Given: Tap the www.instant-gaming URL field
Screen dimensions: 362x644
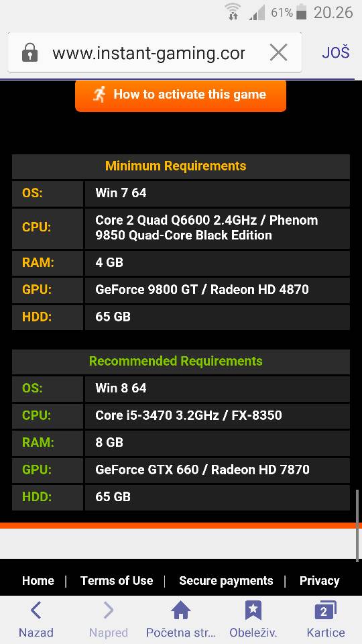Looking at the screenshot, I should [x=149, y=53].
